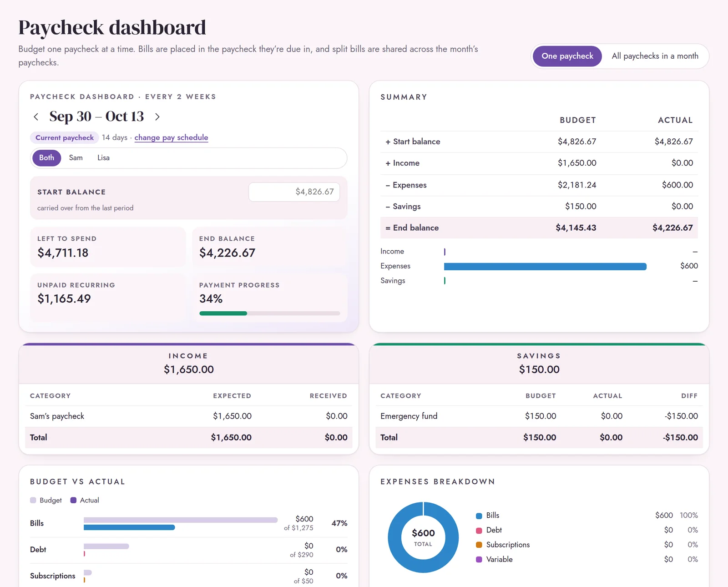Click the Left to spend $4,711.18 value
Viewport: 728px width, 587px height.
tap(63, 253)
